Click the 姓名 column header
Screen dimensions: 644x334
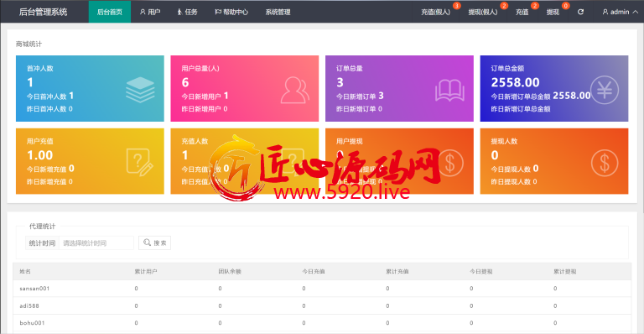click(25, 272)
